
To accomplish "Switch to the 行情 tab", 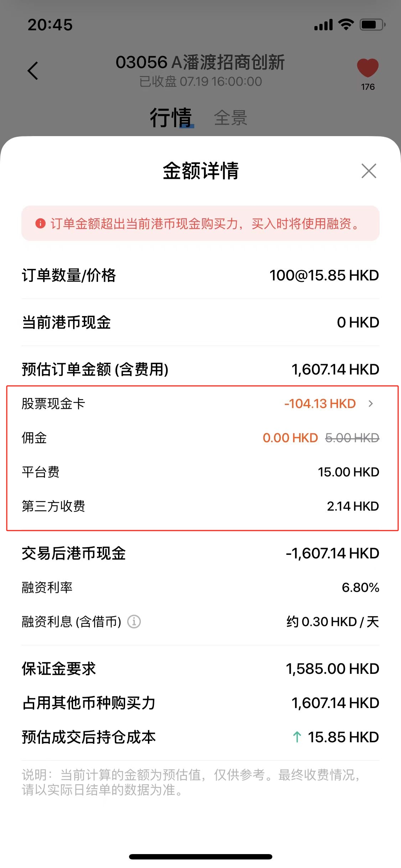I will click(171, 117).
